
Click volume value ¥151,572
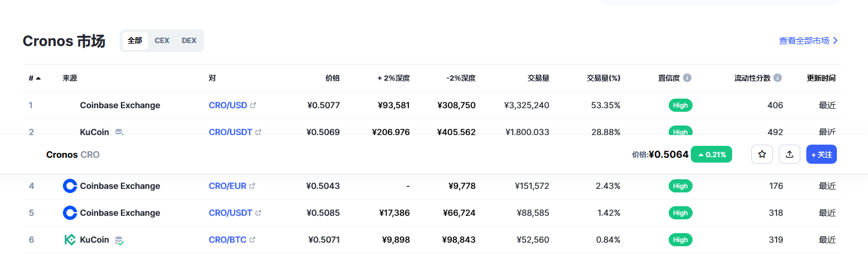pyautogui.click(x=532, y=186)
